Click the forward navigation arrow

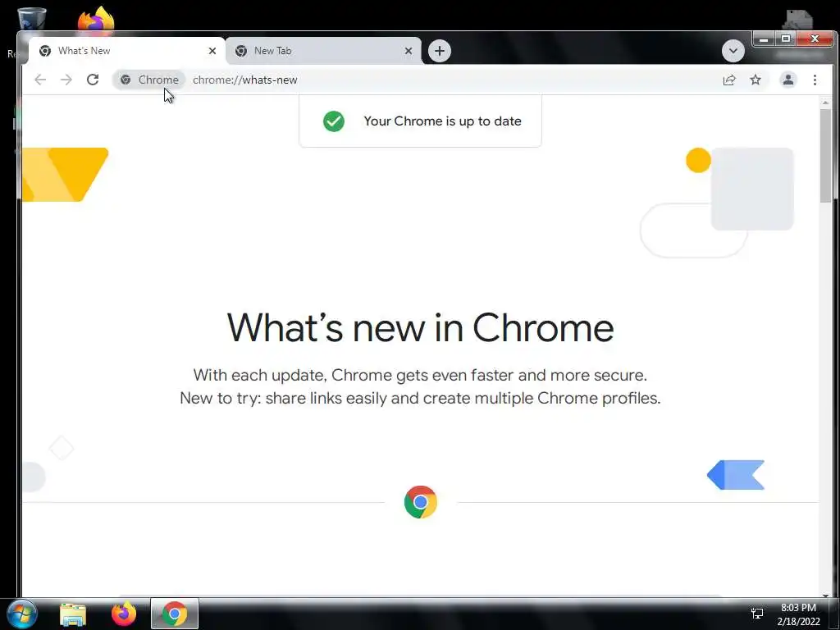point(66,80)
